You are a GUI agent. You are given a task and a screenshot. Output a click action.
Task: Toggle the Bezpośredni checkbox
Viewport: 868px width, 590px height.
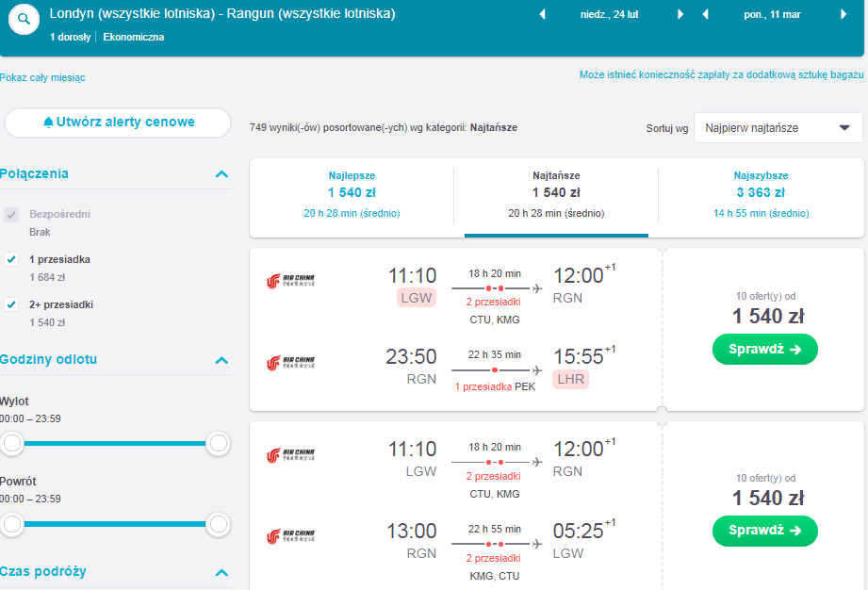point(11,214)
